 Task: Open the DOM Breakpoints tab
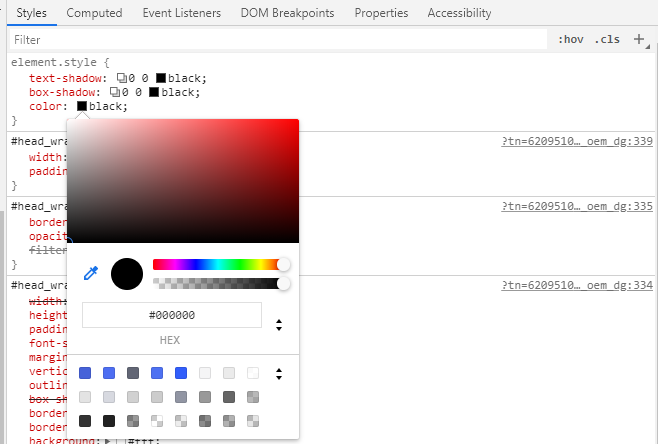[287, 13]
